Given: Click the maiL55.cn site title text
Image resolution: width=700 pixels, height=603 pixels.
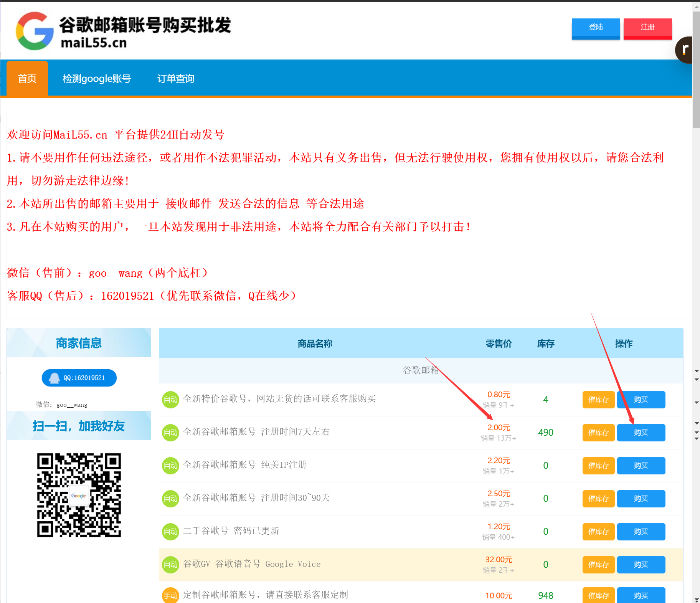Looking at the screenshot, I should 94,43.
